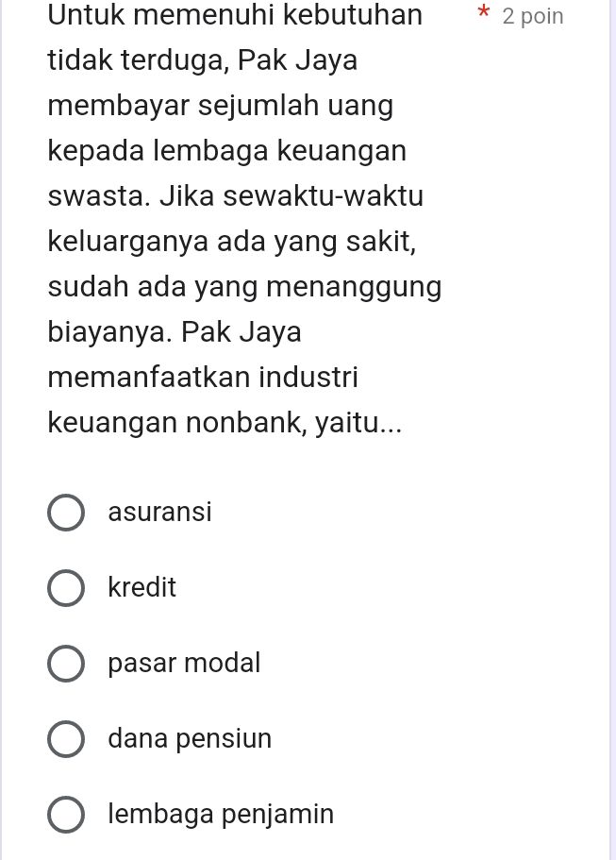Viewport: 616px width, 860px height.
Task: Click the empty circle beside lembaga penjamin
Action: point(66,814)
